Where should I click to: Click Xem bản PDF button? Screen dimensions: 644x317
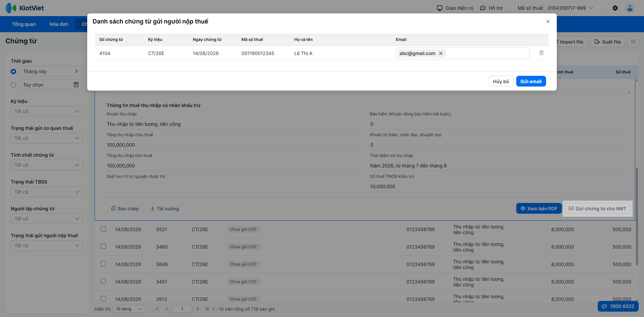539,209
